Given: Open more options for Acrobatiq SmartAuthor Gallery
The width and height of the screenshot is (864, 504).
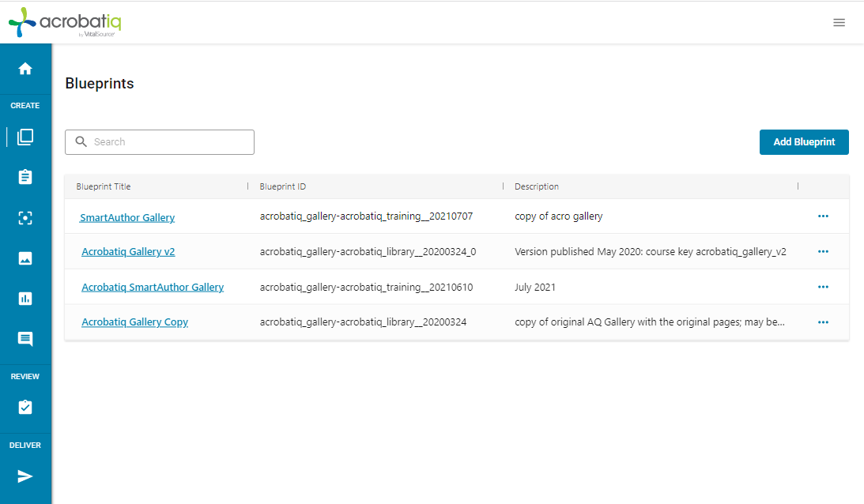Looking at the screenshot, I should (823, 287).
